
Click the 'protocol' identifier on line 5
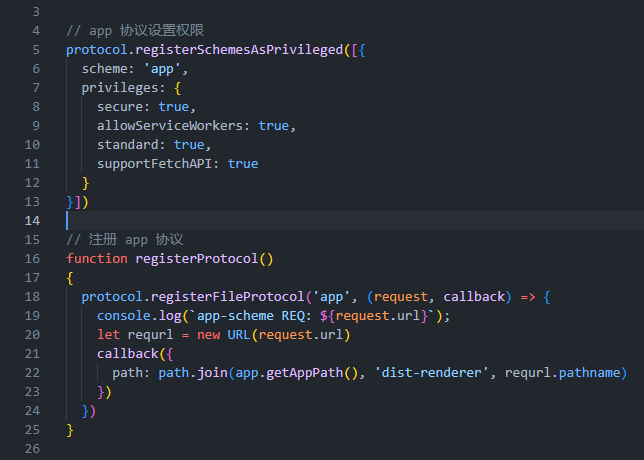pyautogui.click(x=97, y=50)
